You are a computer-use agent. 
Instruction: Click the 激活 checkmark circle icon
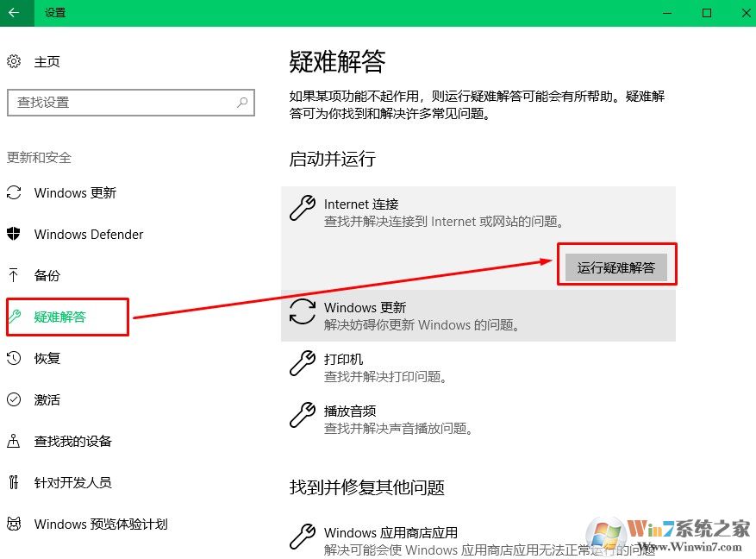[14, 399]
